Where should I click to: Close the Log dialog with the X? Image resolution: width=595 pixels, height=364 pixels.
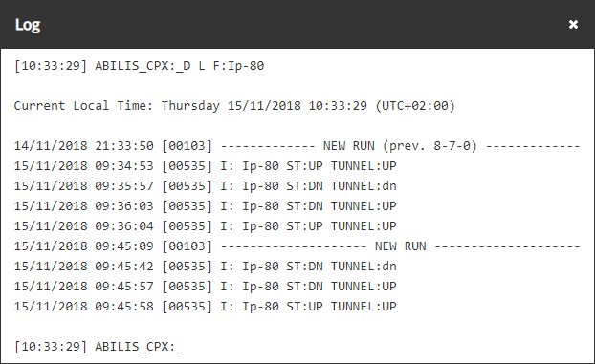click(x=573, y=24)
